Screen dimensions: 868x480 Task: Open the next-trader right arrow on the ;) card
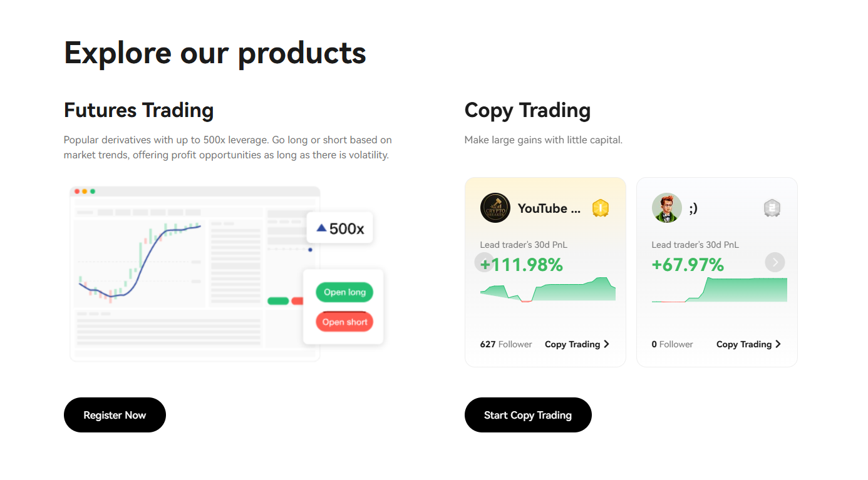point(775,262)
